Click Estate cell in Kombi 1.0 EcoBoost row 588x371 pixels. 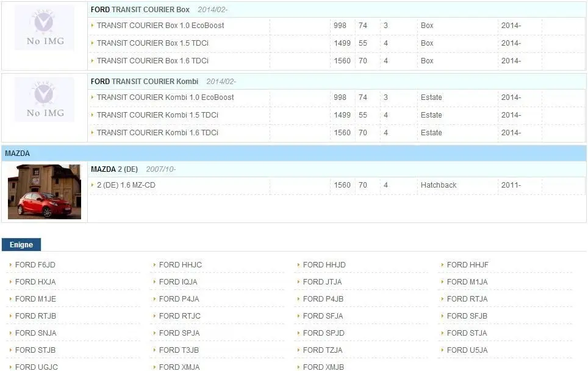pos(431,97)
